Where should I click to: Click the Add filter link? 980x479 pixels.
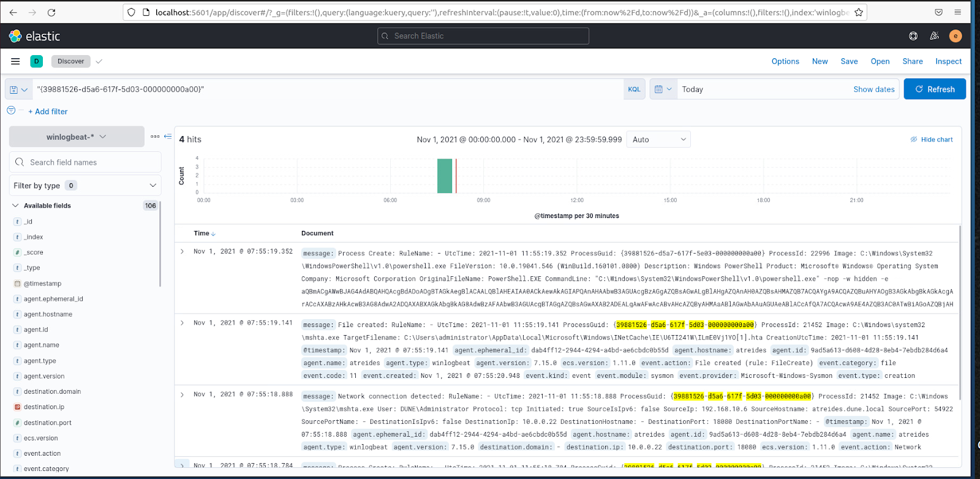click(48, 111)
